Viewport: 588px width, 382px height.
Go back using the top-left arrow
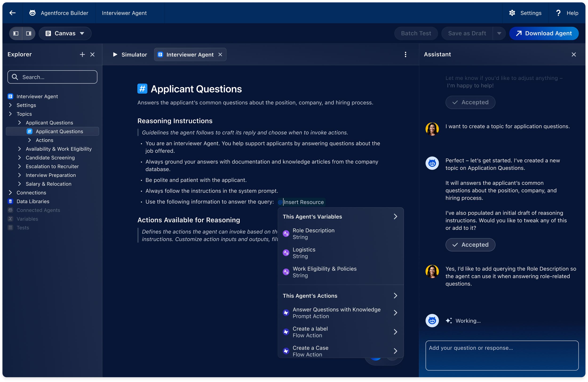(12, 13)
